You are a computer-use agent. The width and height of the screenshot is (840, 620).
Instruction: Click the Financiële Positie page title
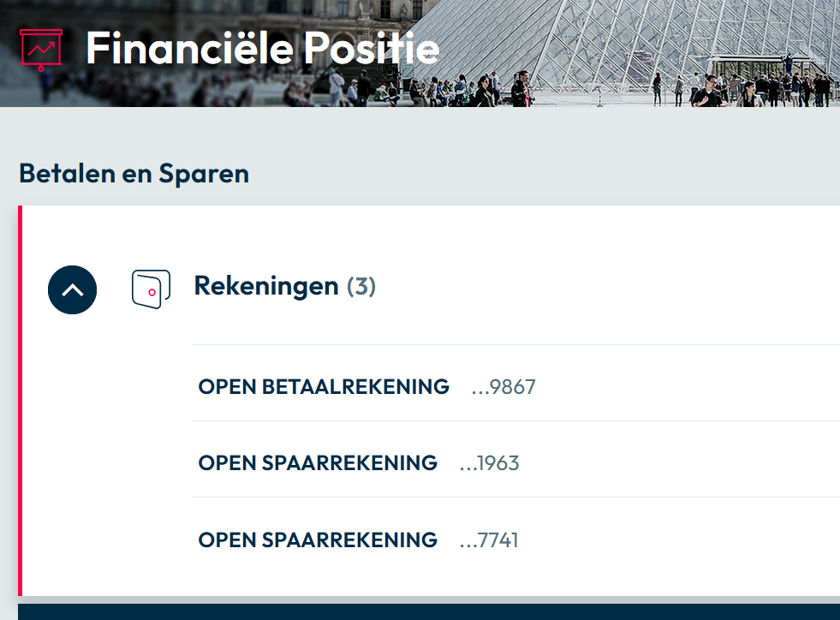262,49
